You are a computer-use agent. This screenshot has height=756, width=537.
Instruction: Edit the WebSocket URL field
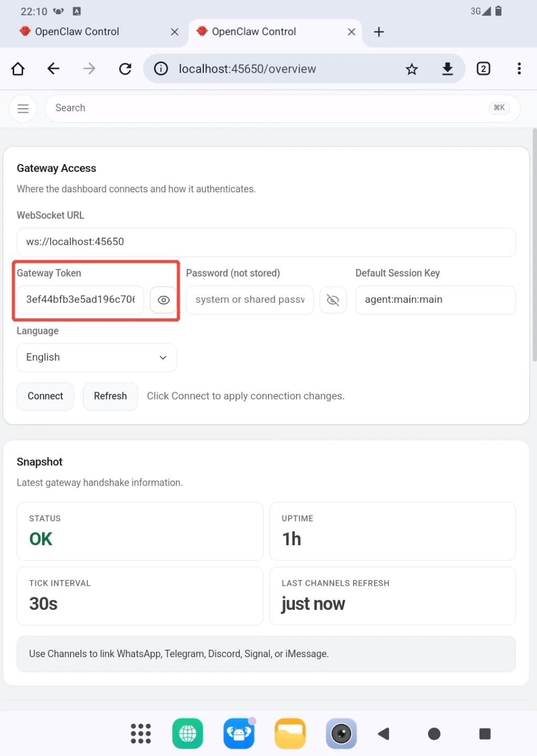pyautogui.click(x=266, y=242)
